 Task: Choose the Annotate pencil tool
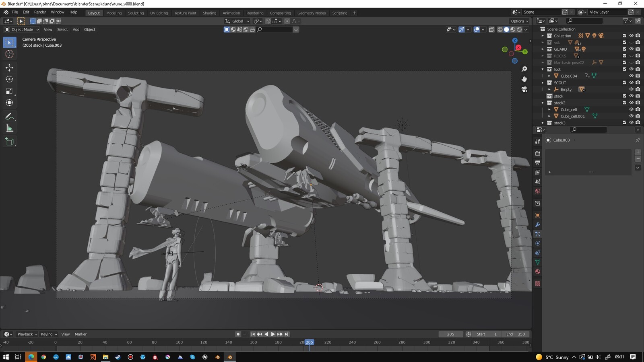point(9,117)
